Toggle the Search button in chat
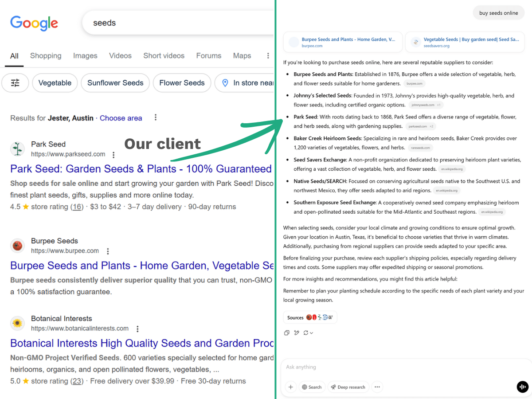The width and height of the screenshot is (532, 399). click(312, 387)
